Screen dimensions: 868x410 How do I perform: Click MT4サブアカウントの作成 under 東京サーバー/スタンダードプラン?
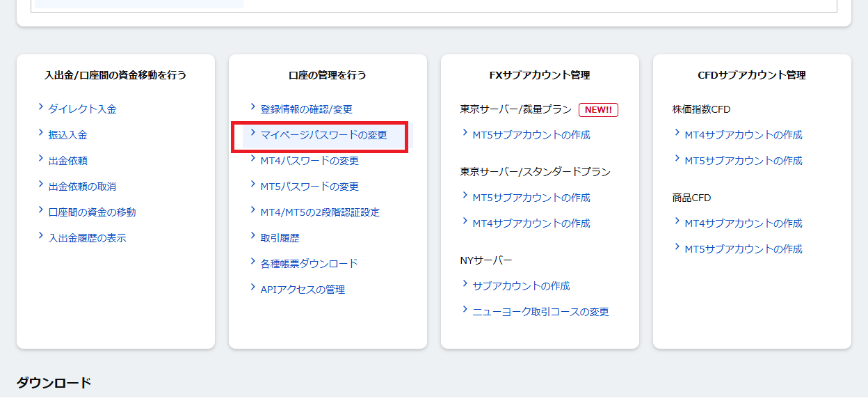pos(531,223)
